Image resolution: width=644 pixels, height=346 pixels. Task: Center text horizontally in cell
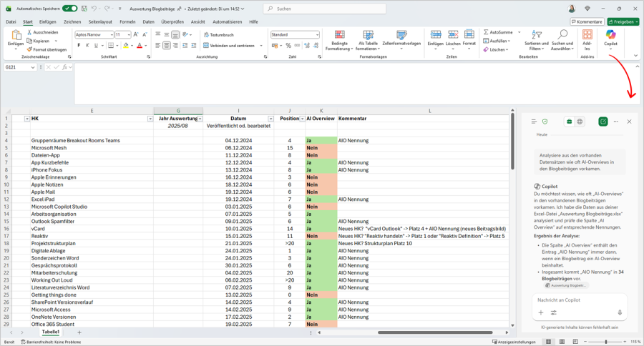[166, 46]
